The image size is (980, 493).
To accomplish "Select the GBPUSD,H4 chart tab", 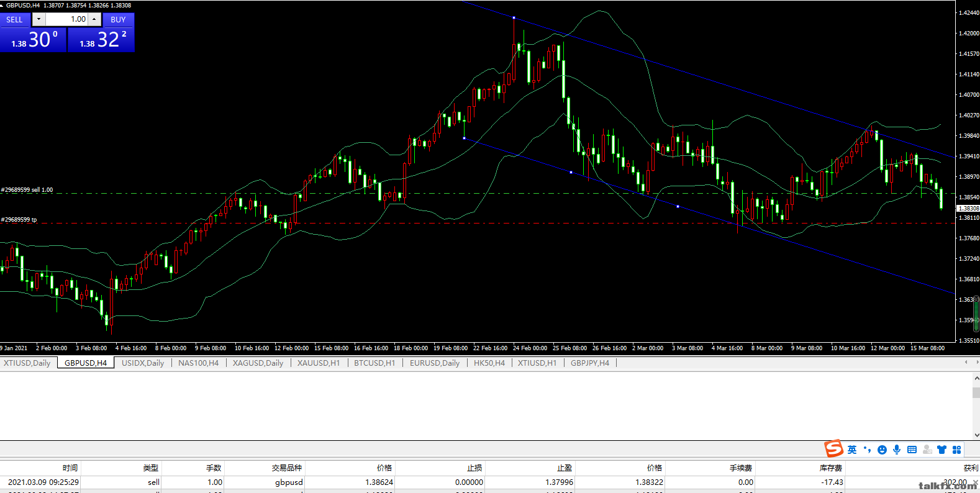I will point(86,363).
